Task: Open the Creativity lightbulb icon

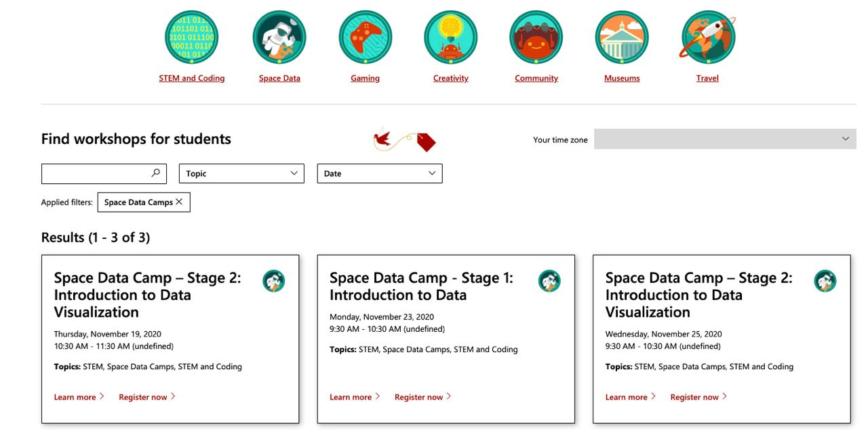Action: [451, 38]
